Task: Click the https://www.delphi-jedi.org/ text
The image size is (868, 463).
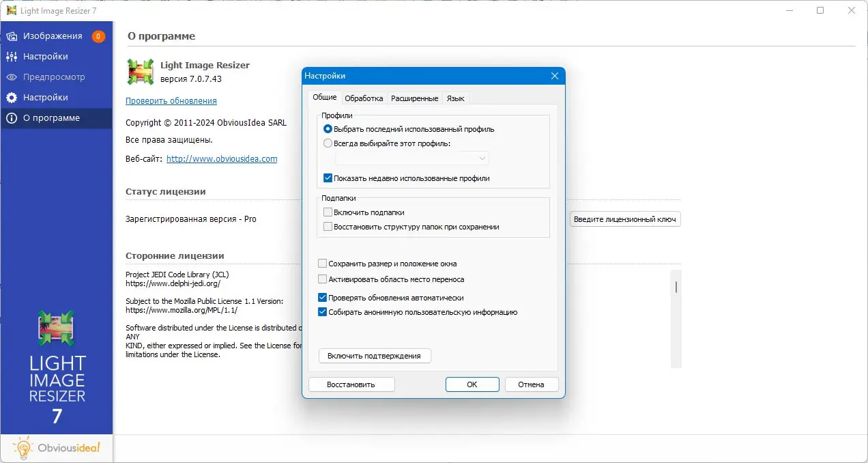Action: click(x=173, y=283)
